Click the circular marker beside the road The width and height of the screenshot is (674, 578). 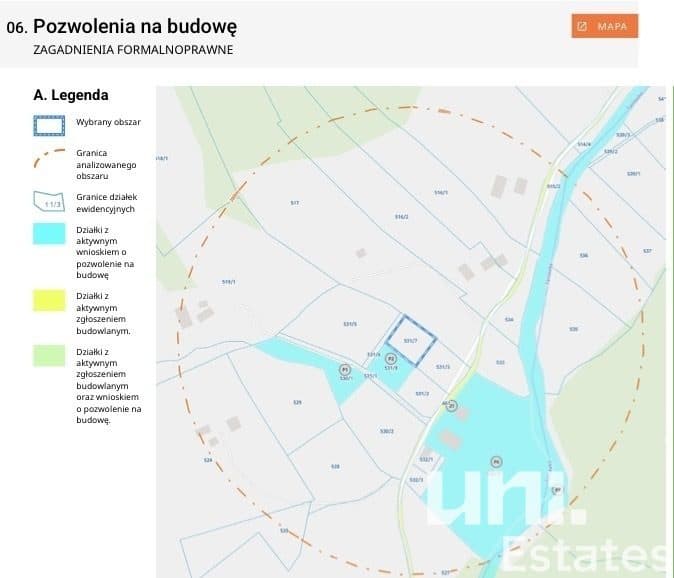click(x=451, y=405)
